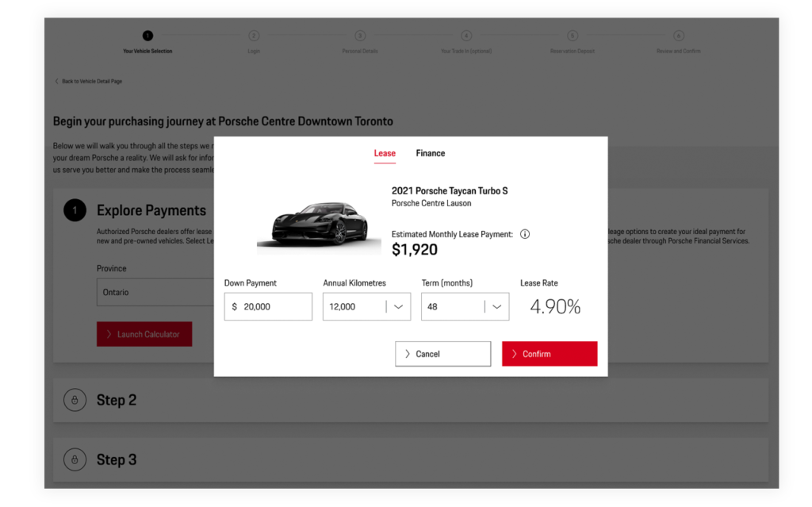Click the Launch Calculator button
The width and height of the screenshot is (812, 507).
coord(144,334)
